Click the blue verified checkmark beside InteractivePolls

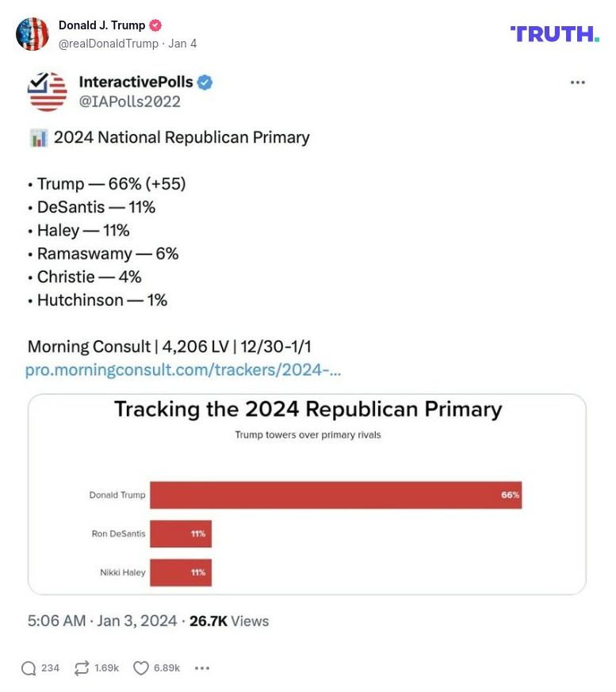207,81
